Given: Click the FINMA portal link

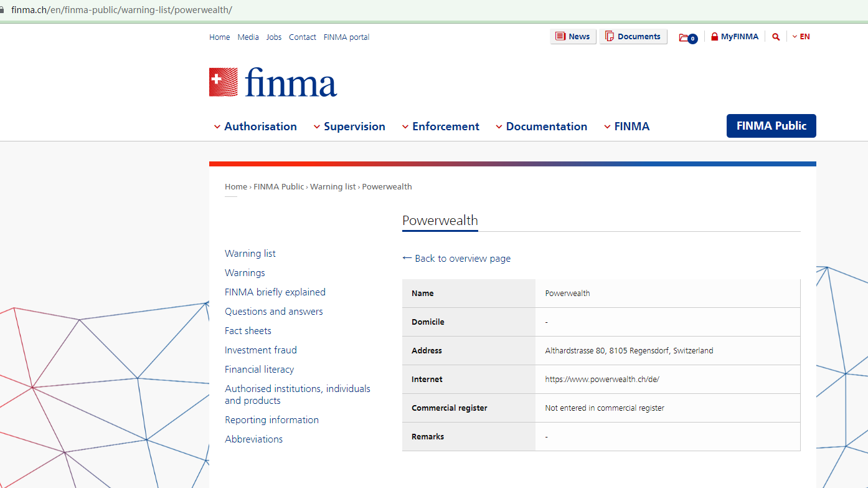Looking at the screenshot, I should [346, 37].
